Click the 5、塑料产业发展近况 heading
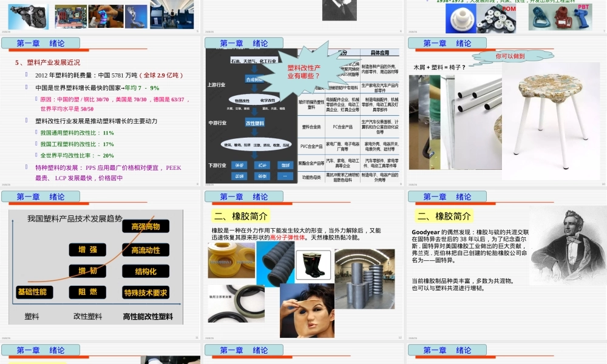 pos(47,62)
